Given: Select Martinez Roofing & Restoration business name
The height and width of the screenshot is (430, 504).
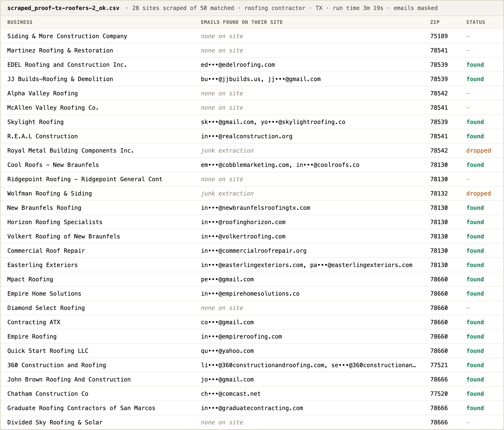Looking at the screenshot, I should tap(60, 50).
